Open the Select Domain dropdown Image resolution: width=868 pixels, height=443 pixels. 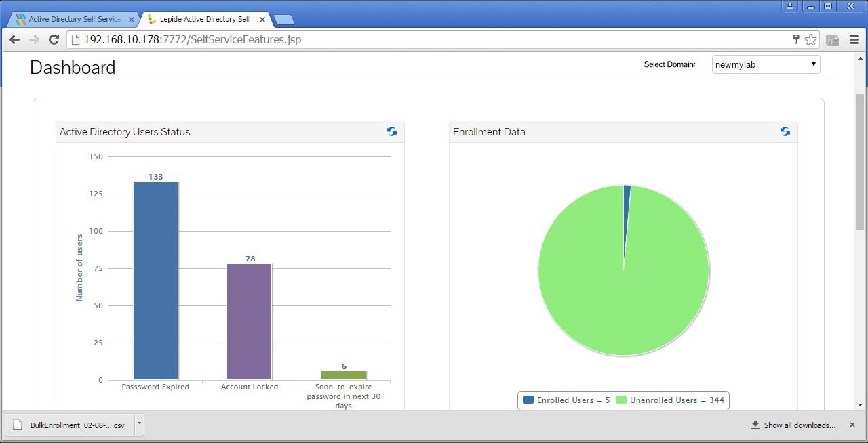click(x=766, y=64)
